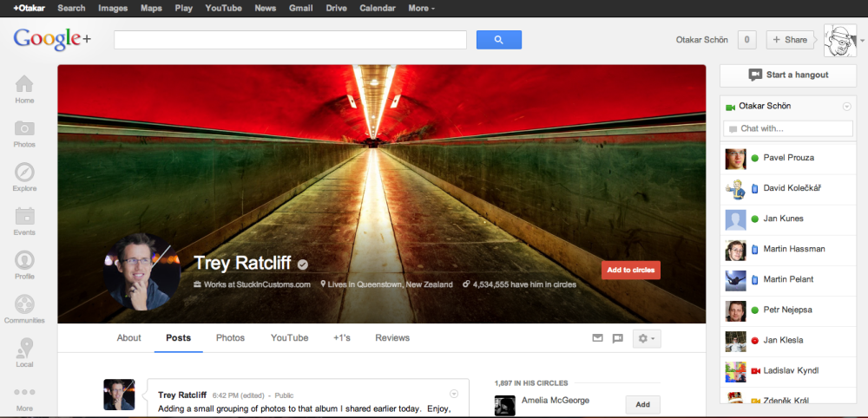Switch to the About tab

(x=129, y=338)
